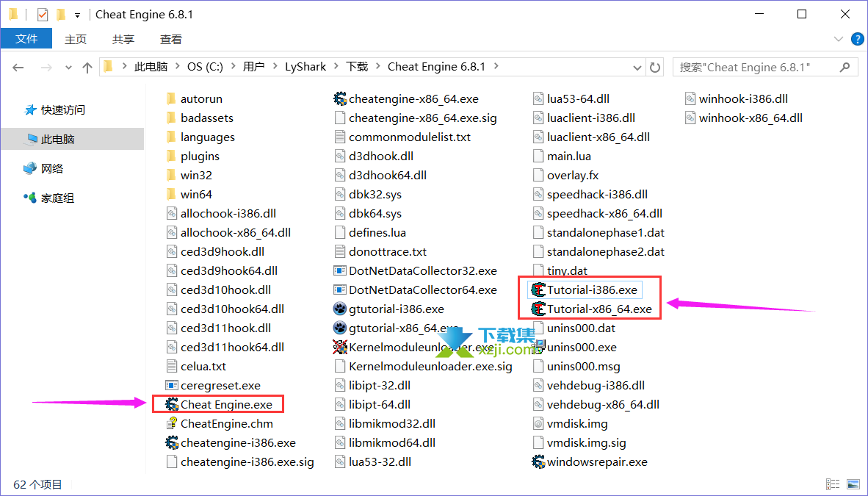The width and height of the screenshot is (868, 496).
Task: Go up one folder level
Action: [87, 68]
